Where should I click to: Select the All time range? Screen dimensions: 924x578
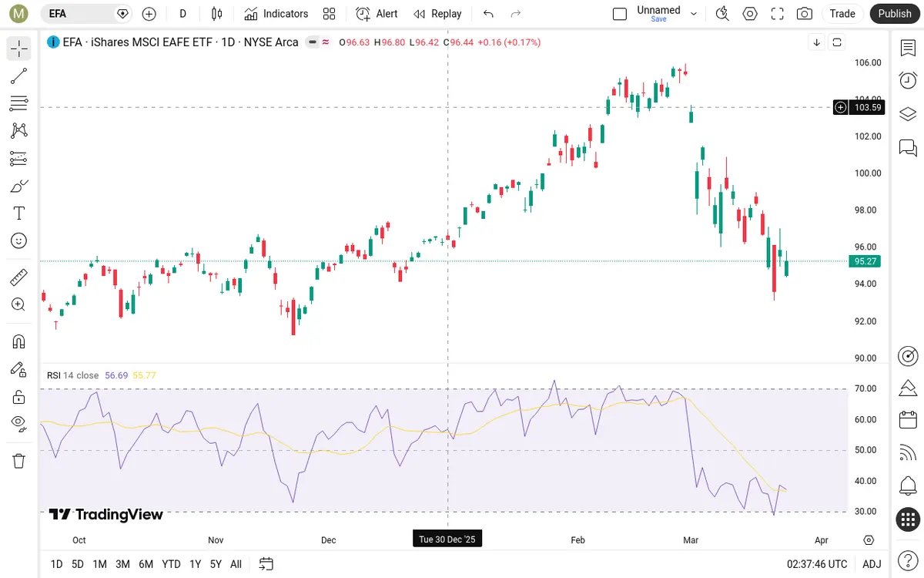point(236,564)
